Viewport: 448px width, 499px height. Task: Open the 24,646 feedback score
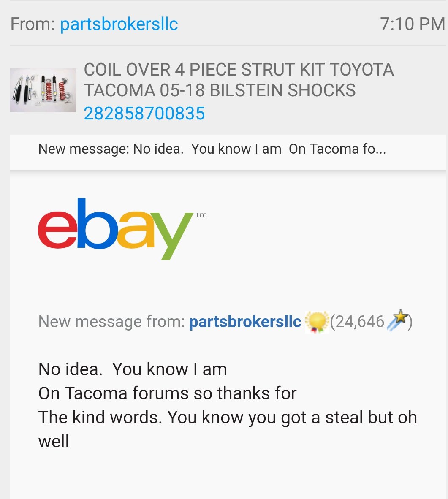coord(357,322)
